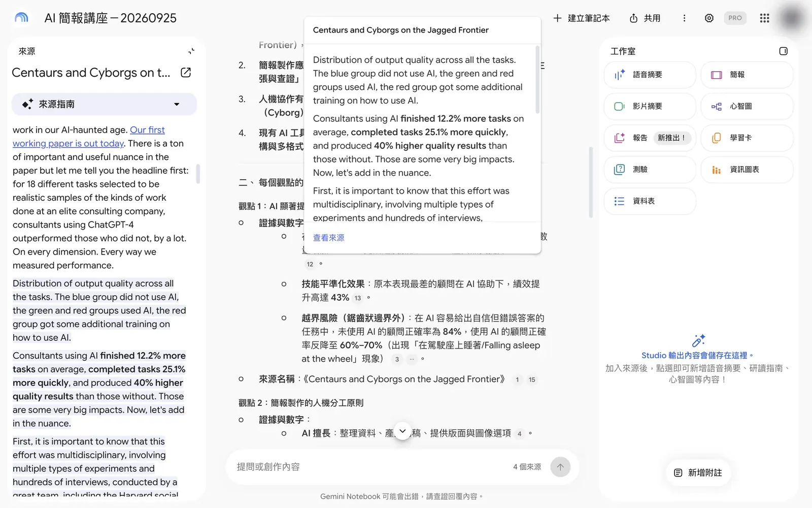Click the 查看來源 link in popup
812x508 pixels.
coord(328,237)
